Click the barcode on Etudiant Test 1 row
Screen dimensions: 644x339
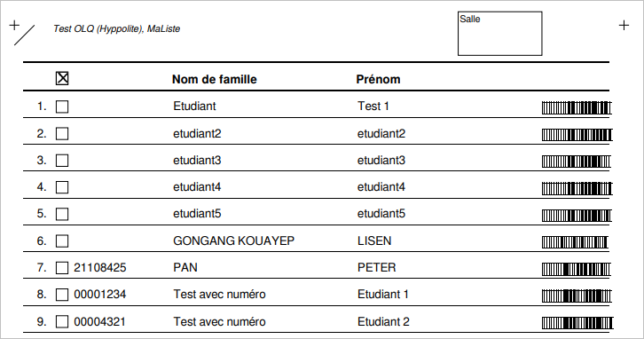pyautogui.click(x=577, y=107)
